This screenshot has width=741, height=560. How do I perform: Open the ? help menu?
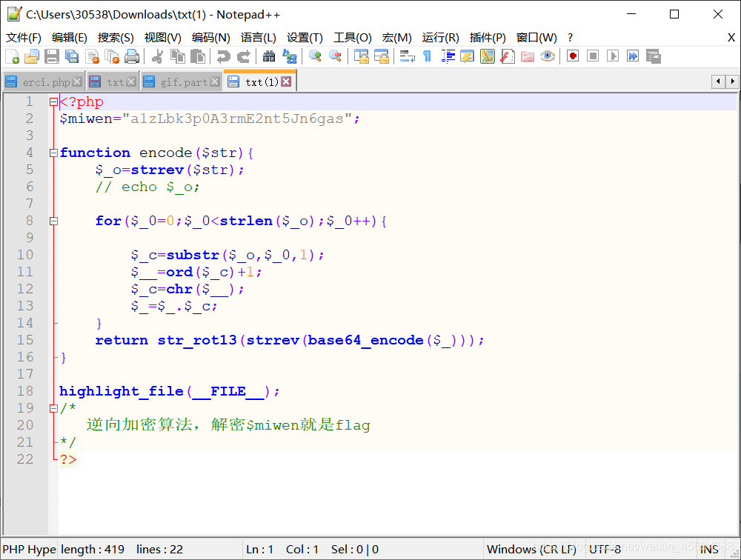pos(570,37)
